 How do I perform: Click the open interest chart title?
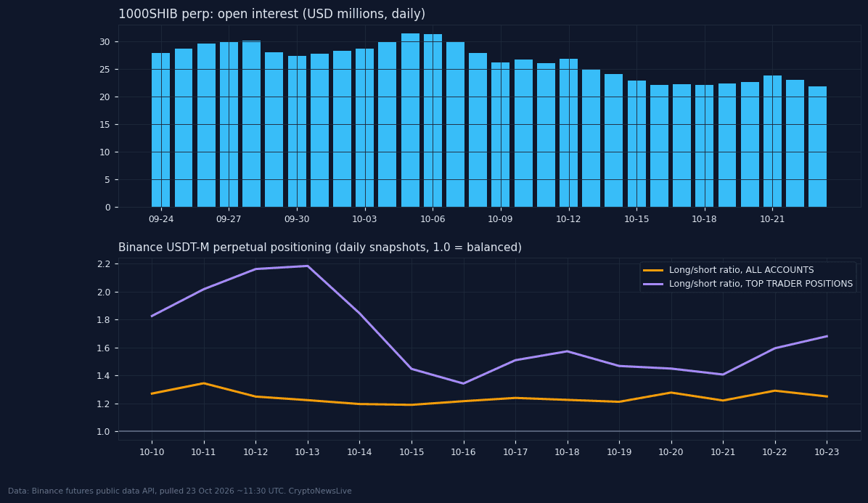click(x=272, y=15)
